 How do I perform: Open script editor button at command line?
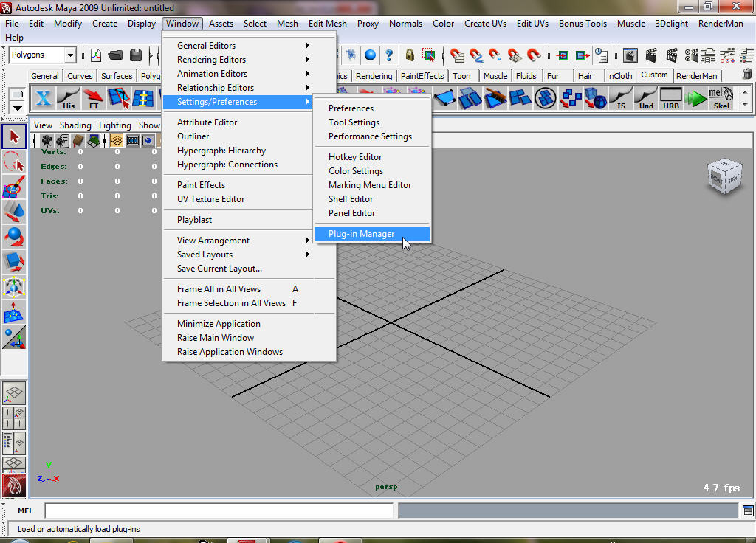click(x=748, y=511)
